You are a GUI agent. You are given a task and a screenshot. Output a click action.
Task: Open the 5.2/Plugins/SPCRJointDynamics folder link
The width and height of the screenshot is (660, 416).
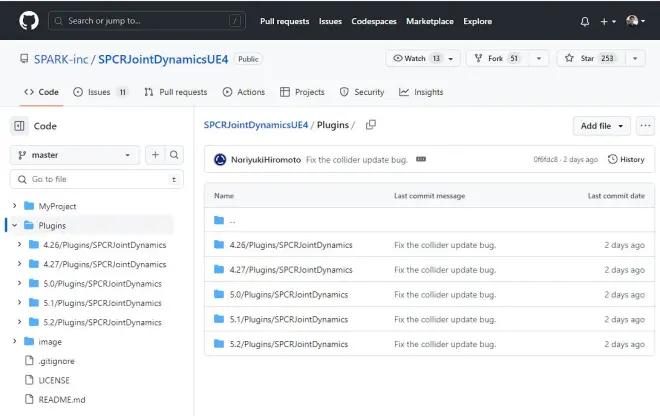point(289,344)
